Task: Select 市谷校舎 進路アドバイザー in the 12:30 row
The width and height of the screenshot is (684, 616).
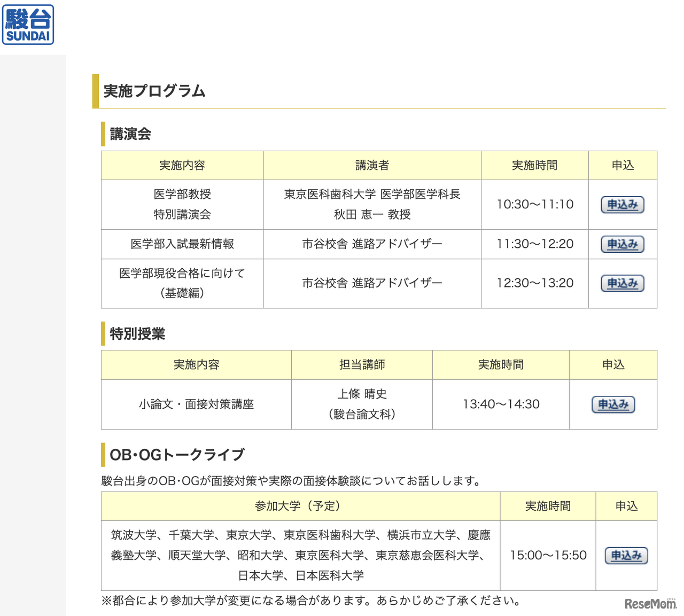Action: tap(372, 283)
